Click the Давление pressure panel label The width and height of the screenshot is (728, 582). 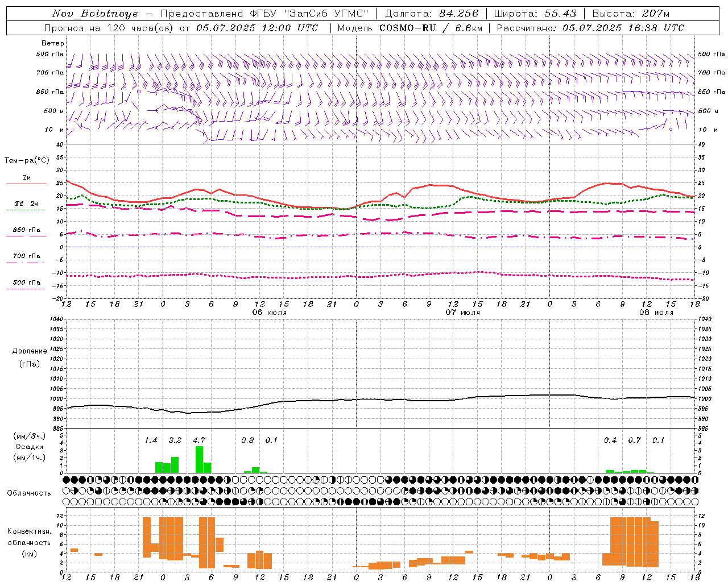click(x=29, y=351)
